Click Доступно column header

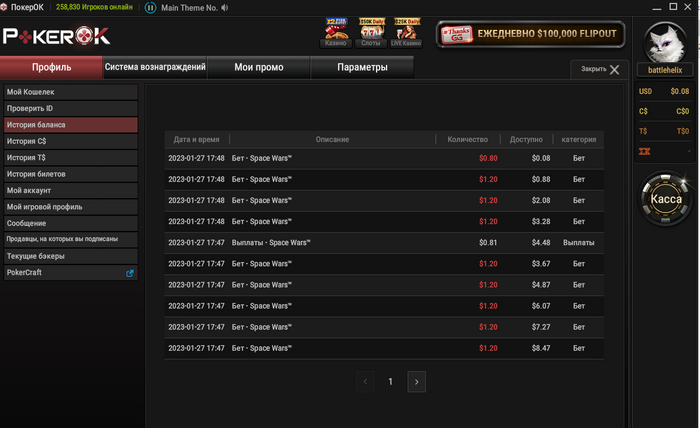click(526, 140)
